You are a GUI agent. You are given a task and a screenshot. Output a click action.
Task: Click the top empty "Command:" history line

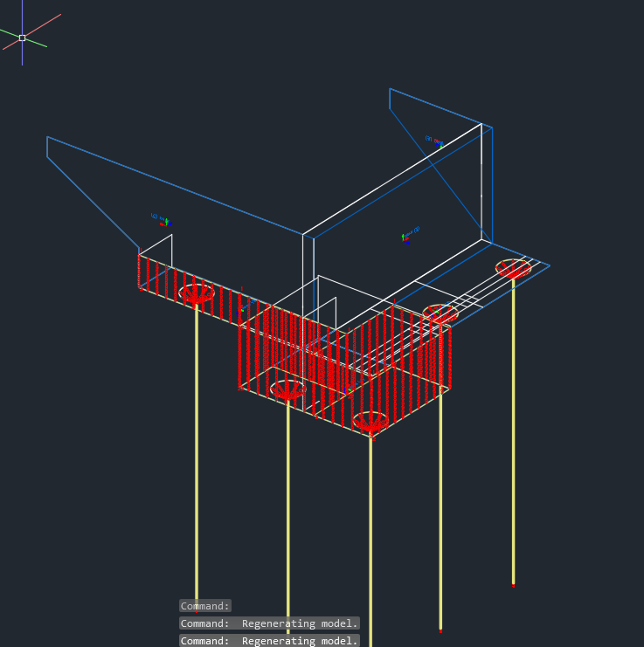click(x=205, y=605)
